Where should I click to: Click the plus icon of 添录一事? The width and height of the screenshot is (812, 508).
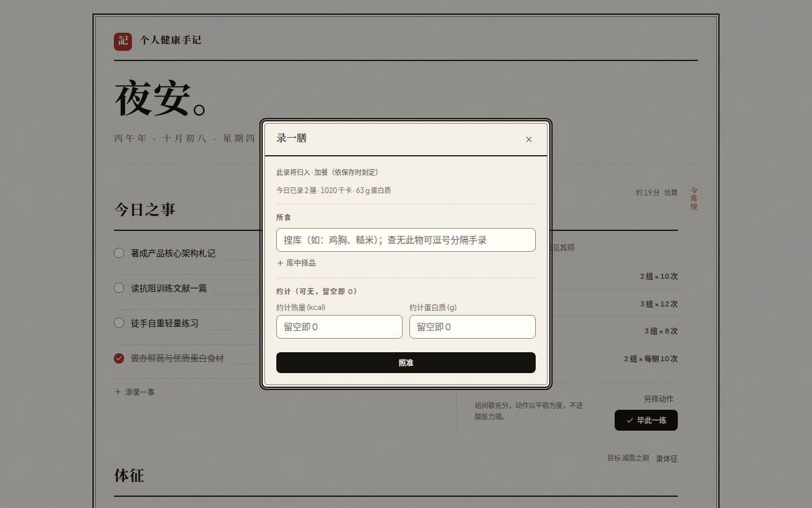[x=118, y=392]
